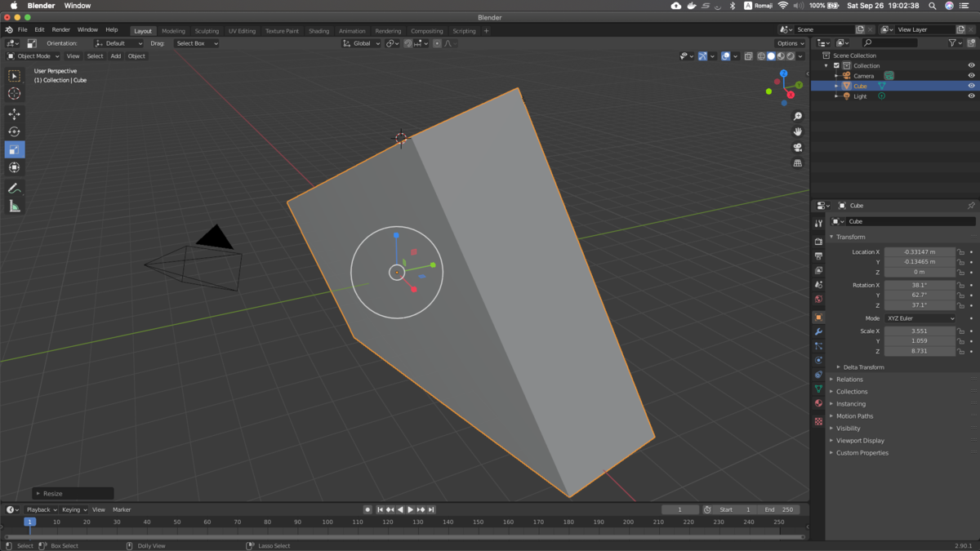Viewport: 980px width, 551px height.
Task: Open the Orientation Default dropdown
Action: [118, 43]
